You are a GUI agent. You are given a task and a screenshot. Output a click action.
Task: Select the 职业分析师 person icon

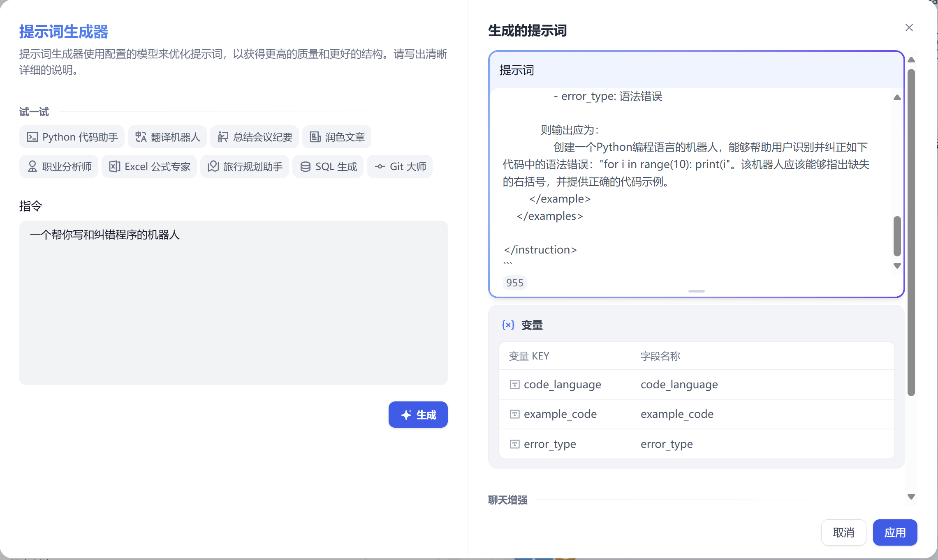tap(32, 166)
